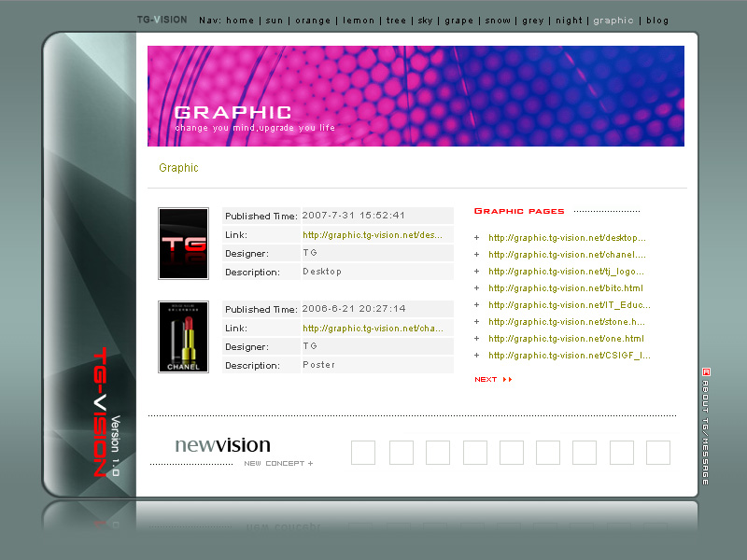Go to the sun nav item
This screenshot has height=560, width=747.
[x=274, y=21]
